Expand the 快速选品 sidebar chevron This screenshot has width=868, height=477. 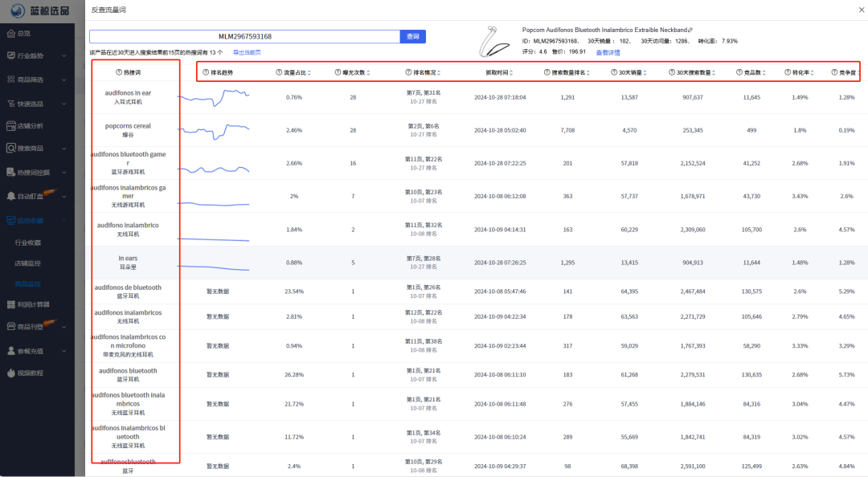click(63, 104)
